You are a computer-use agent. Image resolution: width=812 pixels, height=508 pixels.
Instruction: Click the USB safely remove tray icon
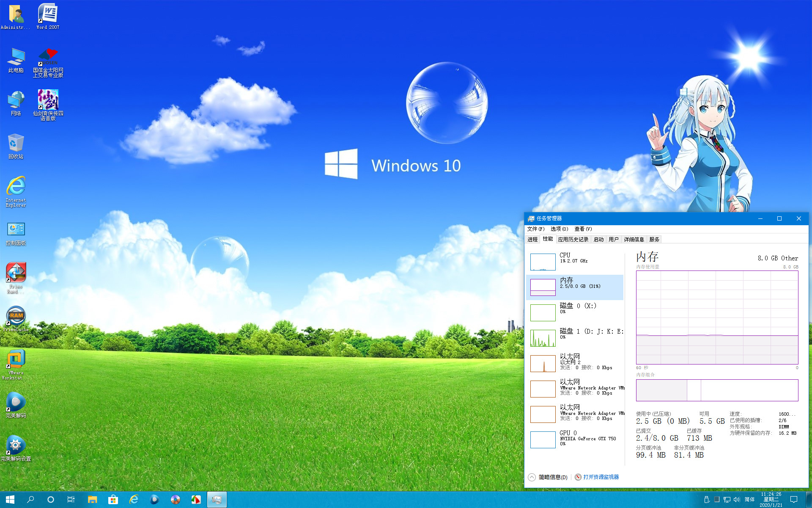(x=706, y=500)
